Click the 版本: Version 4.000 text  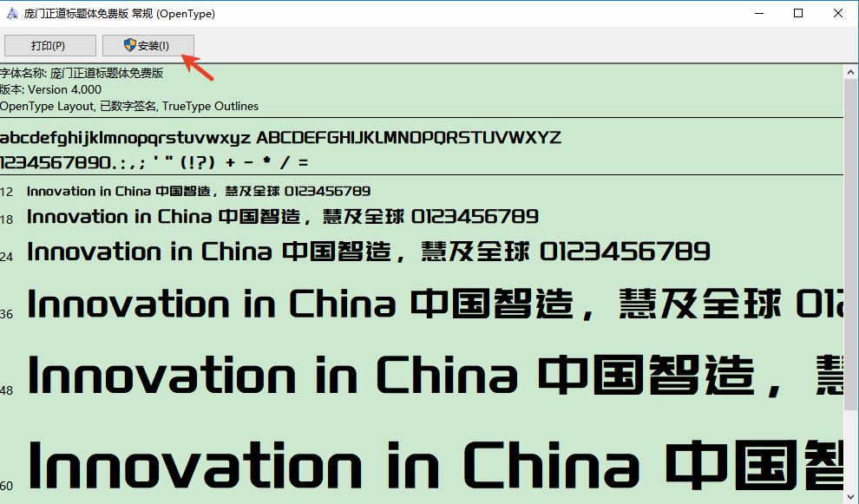51,89
